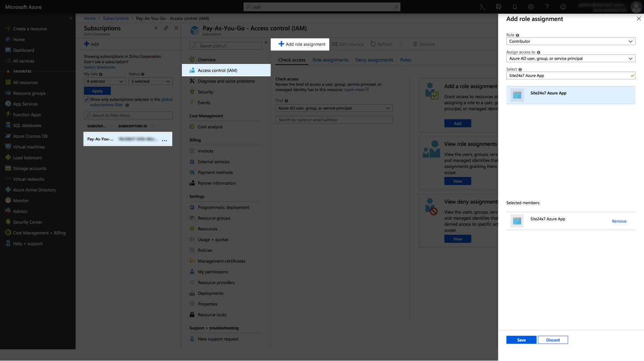Click View under View deny assignments
This screenshot has width=644, height=361.
pyautogui.click(x=458, y=239)
